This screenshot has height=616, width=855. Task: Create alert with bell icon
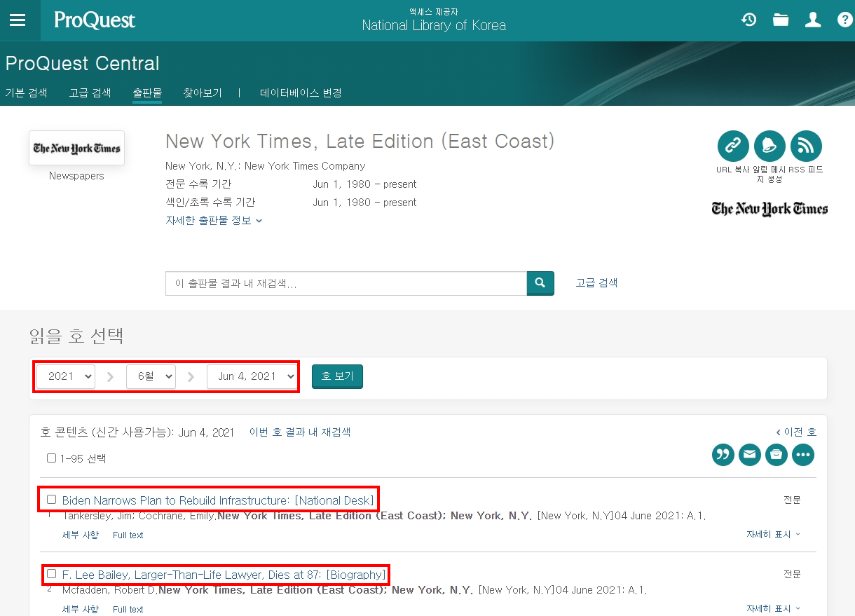[x=769, y=146]
